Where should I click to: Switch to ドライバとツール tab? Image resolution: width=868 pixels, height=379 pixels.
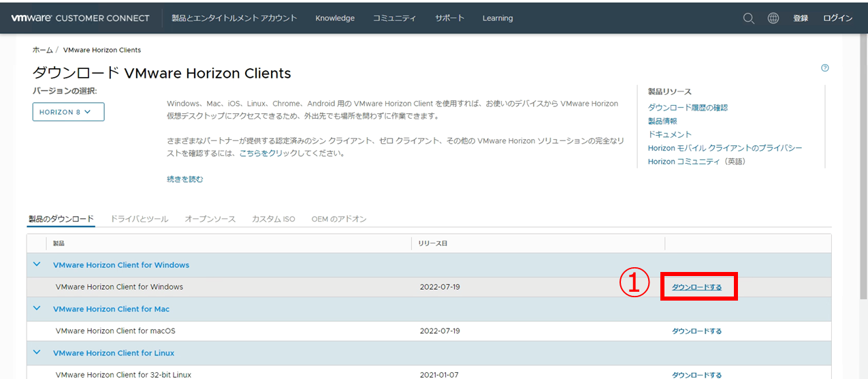coord(139,219)
